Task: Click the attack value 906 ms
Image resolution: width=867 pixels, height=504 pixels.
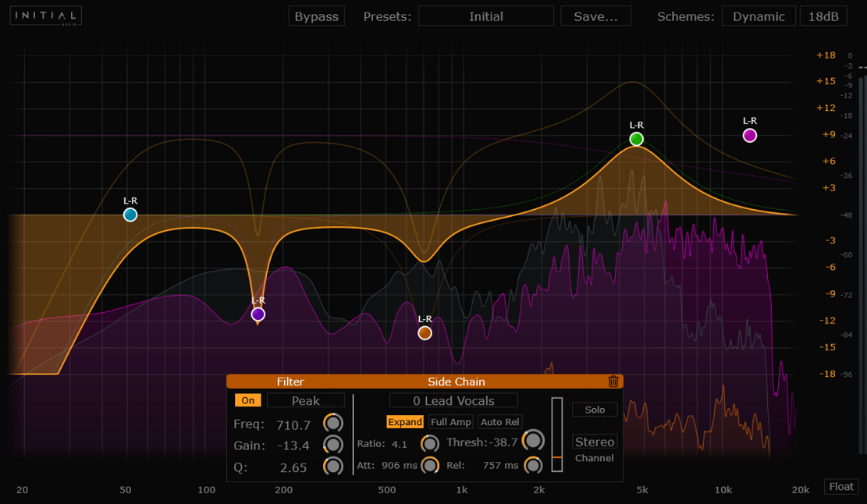Action: [400, 465]
